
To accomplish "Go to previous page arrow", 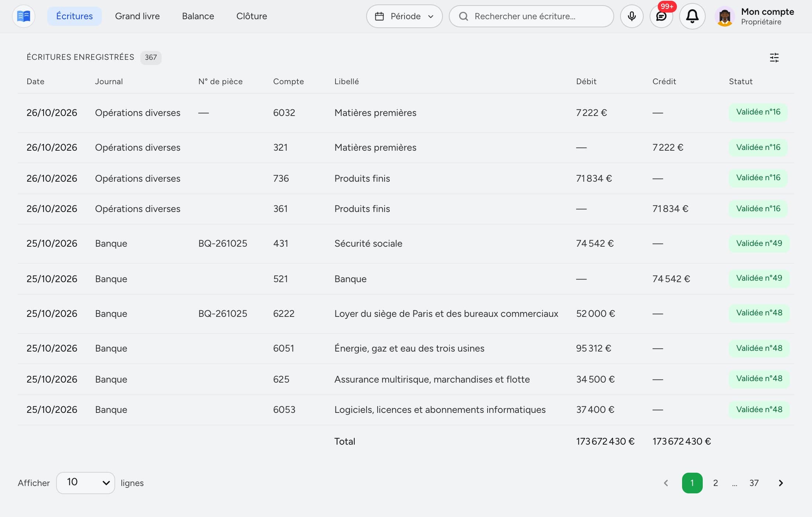I will [666, 483].
